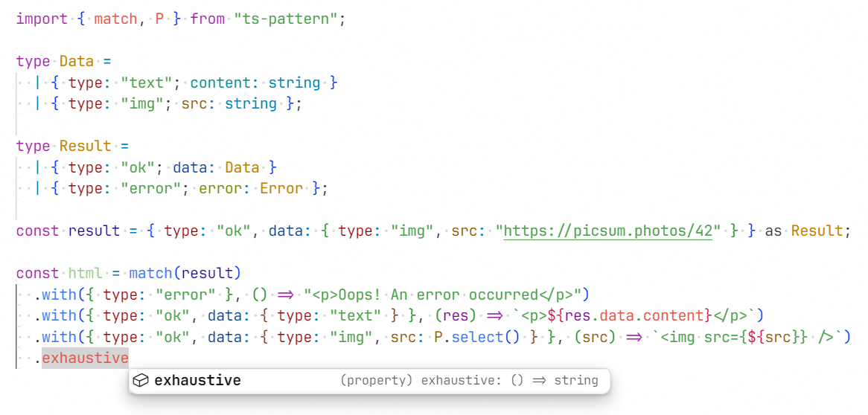This screenshot has width=868, height=415.
Task: Click the Result type declaration name
Action: (86, 147)
